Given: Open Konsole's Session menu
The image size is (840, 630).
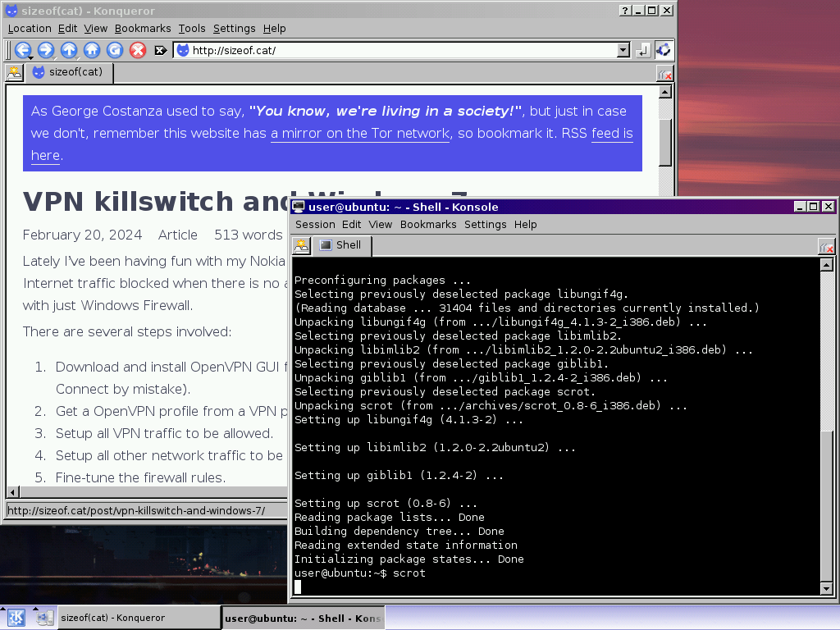Looking at the screenshot, I should tap(315, 224).
